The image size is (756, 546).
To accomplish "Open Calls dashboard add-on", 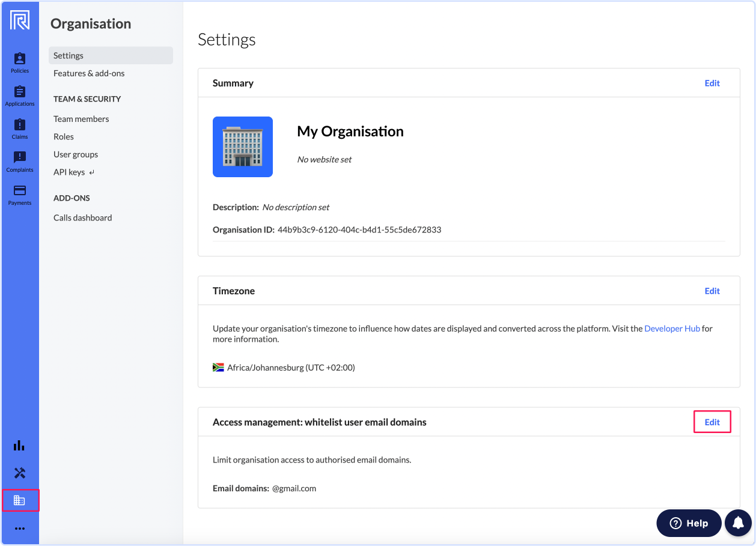I will click(x=83, y=217).
